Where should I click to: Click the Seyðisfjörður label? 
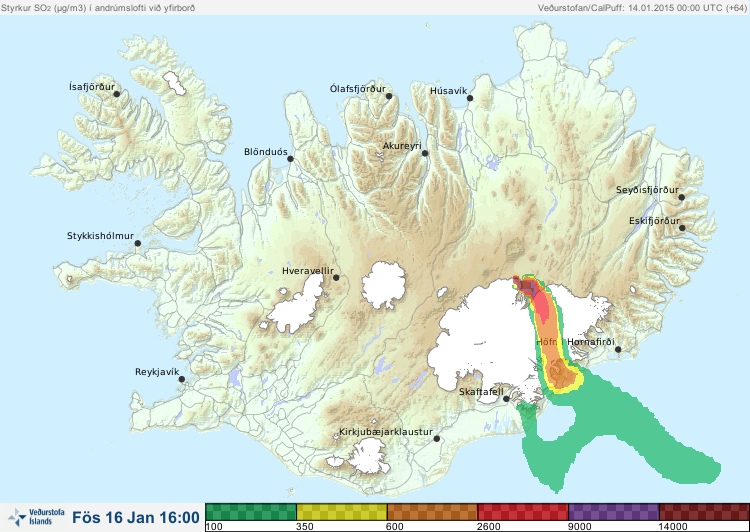(647, 190)
